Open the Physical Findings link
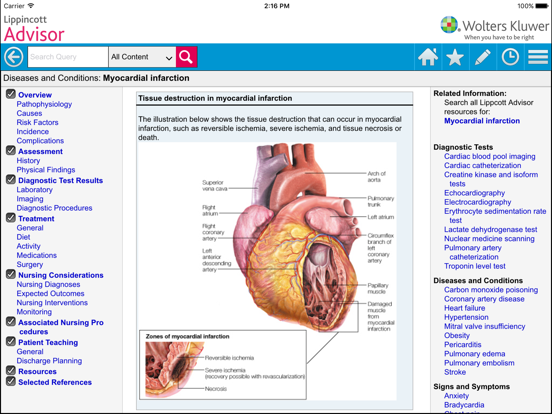552x414 pixels. 46,170
